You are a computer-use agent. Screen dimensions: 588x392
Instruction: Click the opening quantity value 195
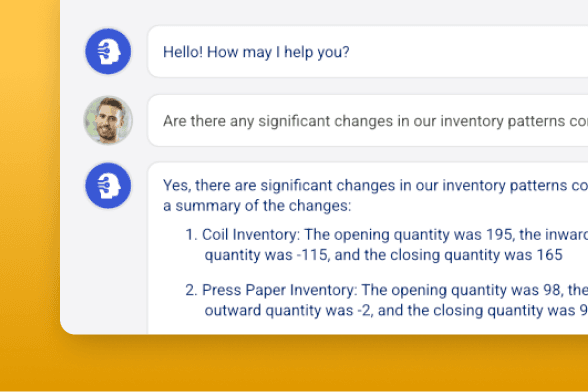coord(499,234)
